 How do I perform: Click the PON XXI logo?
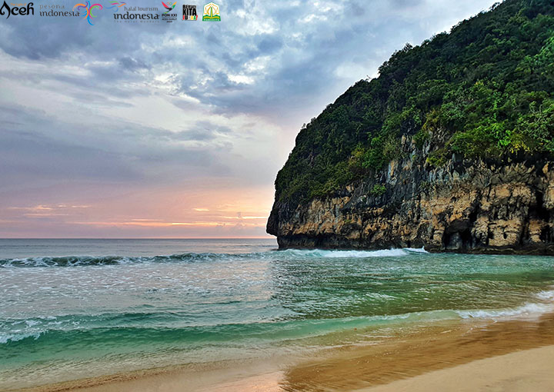pyautogui.click(x=169, y=11)
